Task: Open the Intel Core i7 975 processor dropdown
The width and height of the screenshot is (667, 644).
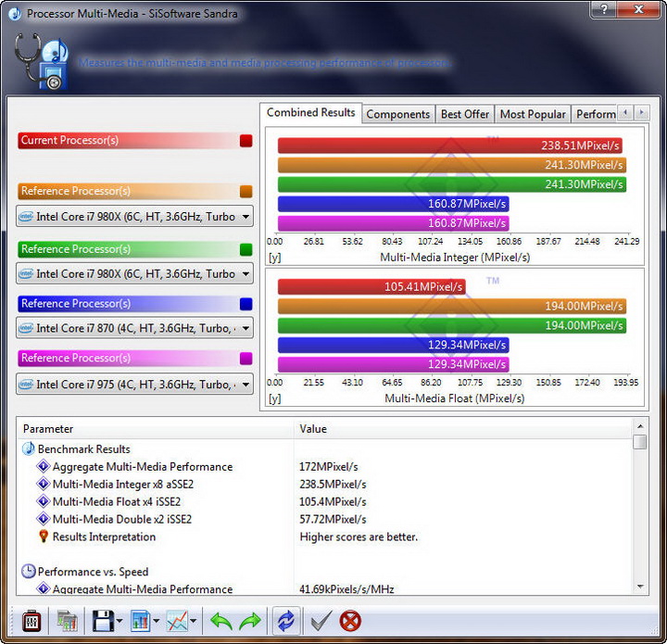Action: [x=135, y=385]
